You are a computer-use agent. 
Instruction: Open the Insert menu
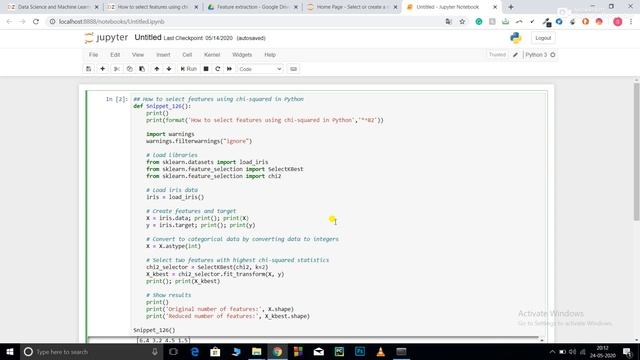[163, 55]
